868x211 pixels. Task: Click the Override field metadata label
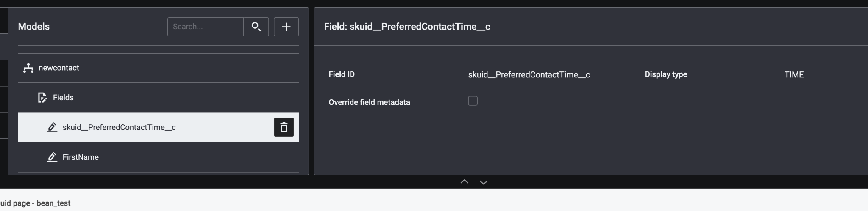[x=369, y=102]
